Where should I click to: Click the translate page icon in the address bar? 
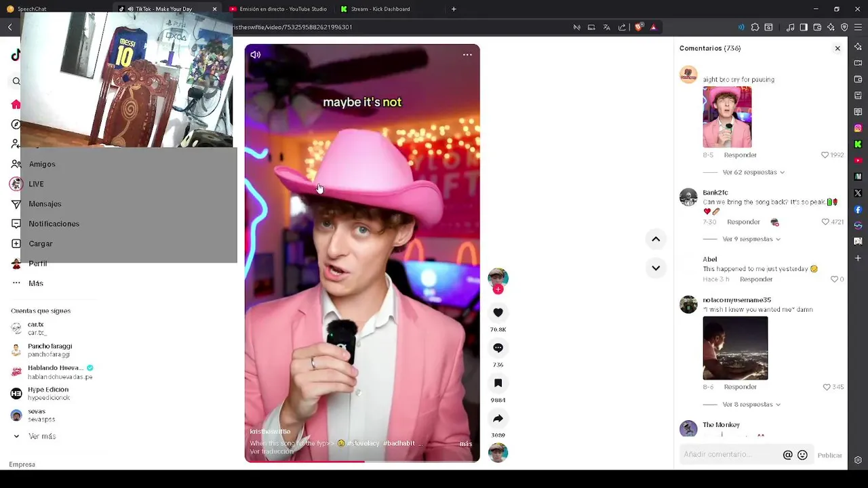pos(607,27)
